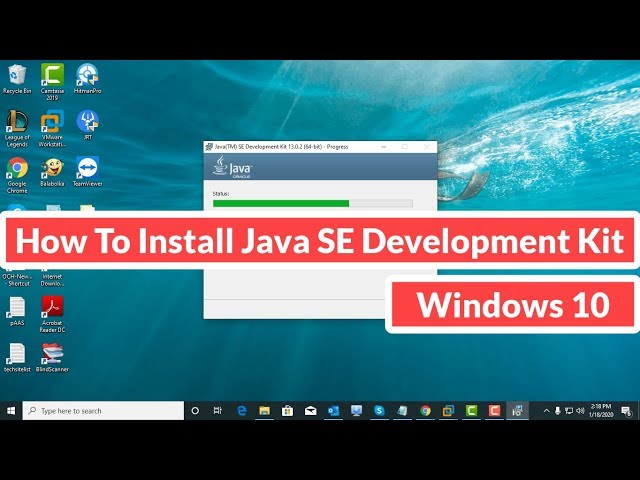
Task: Open the VMware Workstation desktop shortcut
Action: pos(52,129)
